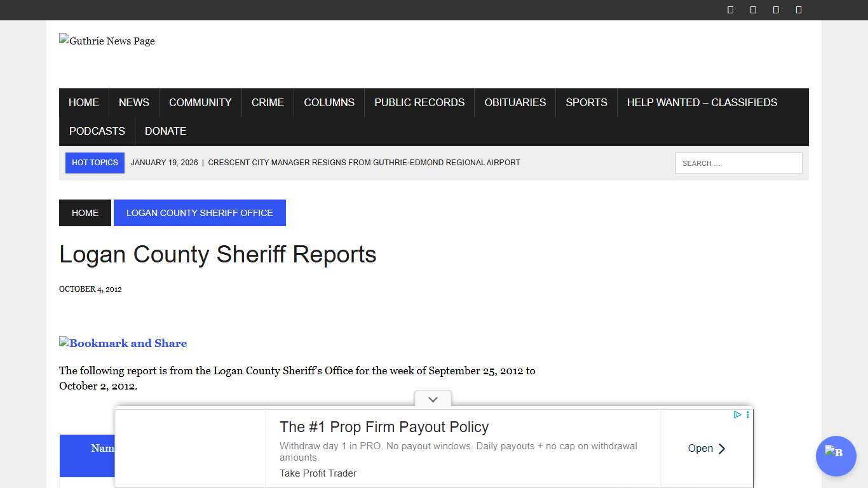This screenshot has height=488, width=868.
Task: Activate the HOME breadcrumb toggle
Action: [85, 212]
